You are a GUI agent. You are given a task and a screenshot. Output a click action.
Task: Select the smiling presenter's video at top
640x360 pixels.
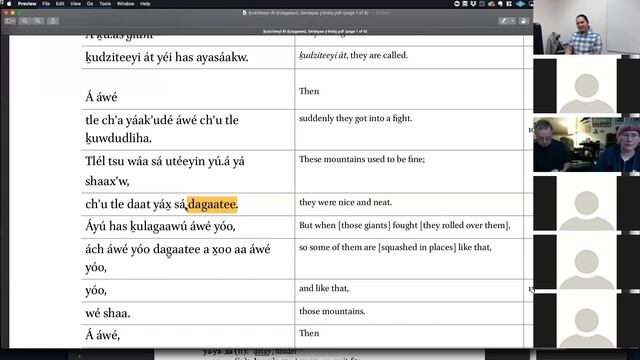click(587, 27)
